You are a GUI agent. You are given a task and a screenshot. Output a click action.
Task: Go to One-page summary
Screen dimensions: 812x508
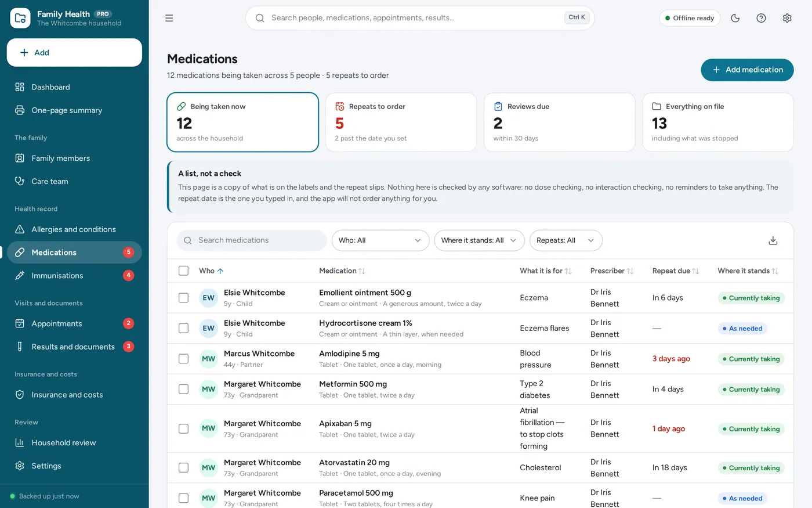pyautogui.click(x=74, y=110)
